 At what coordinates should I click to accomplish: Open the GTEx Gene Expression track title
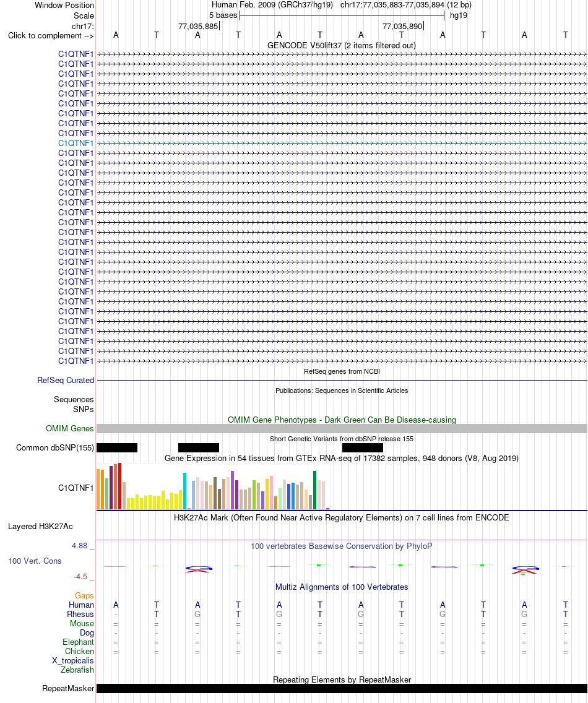click(x=342, y=458)
